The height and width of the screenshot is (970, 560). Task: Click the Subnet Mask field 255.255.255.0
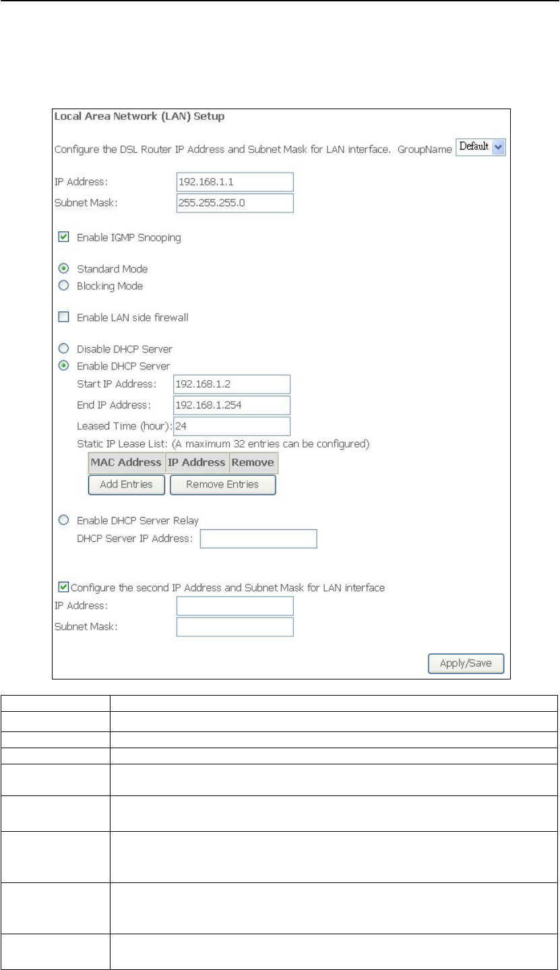(235, 203)
